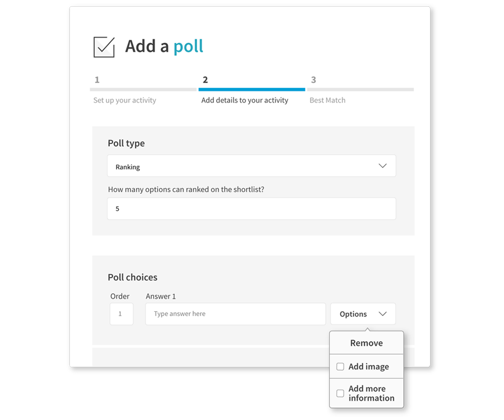Click the Answer 1 text field
The image size is (504, 420).
pos(235,314)
